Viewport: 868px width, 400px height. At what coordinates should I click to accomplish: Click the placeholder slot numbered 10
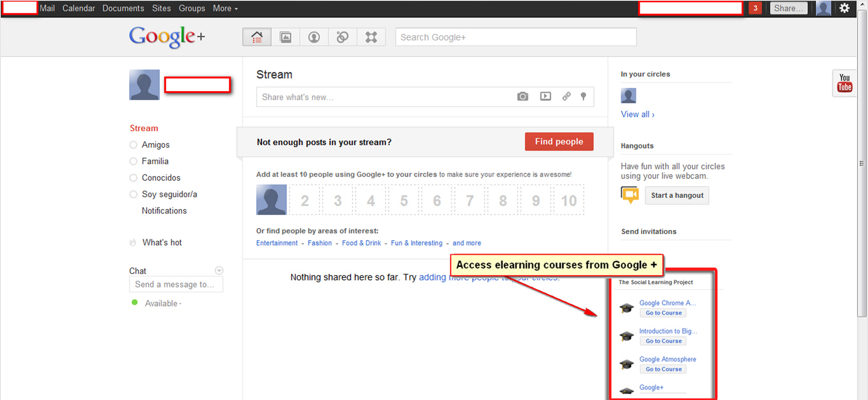(569, 200)
